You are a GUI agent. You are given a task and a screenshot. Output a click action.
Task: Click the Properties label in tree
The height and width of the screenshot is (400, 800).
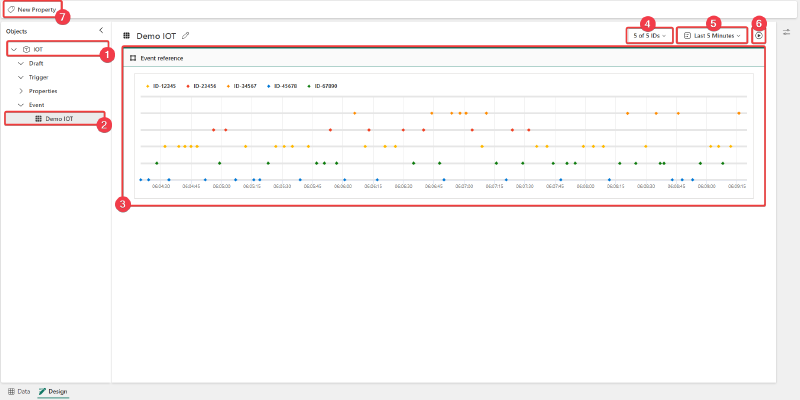click(43, 91)
